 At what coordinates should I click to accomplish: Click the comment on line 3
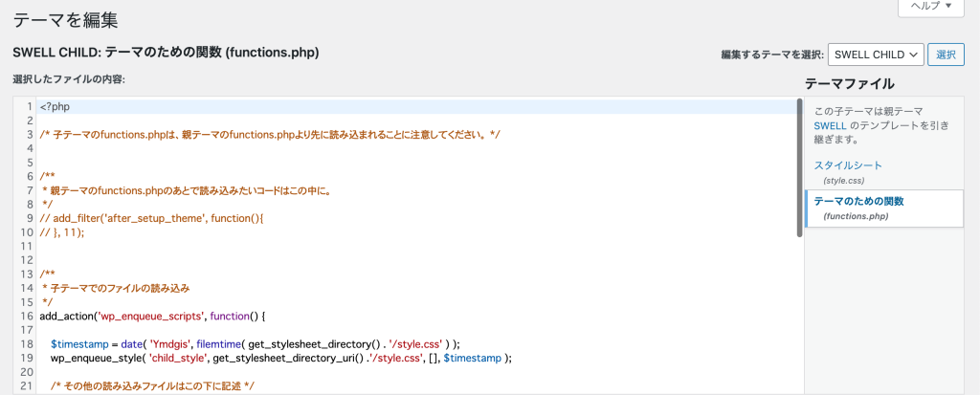[270, 134]
